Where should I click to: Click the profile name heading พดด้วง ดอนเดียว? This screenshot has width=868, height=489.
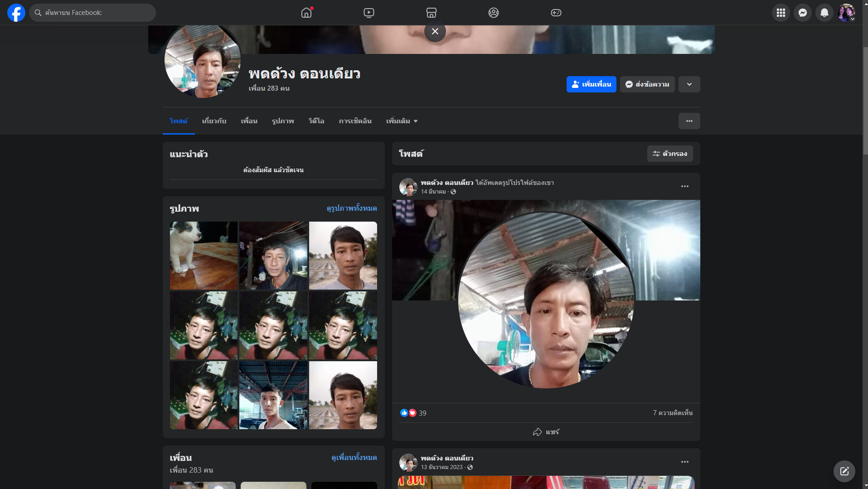point(304,73)
